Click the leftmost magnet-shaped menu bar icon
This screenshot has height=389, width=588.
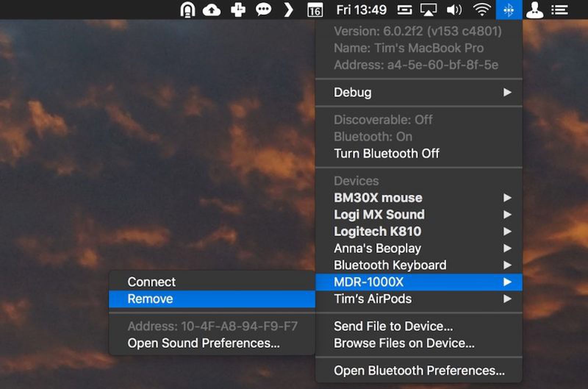188,10
